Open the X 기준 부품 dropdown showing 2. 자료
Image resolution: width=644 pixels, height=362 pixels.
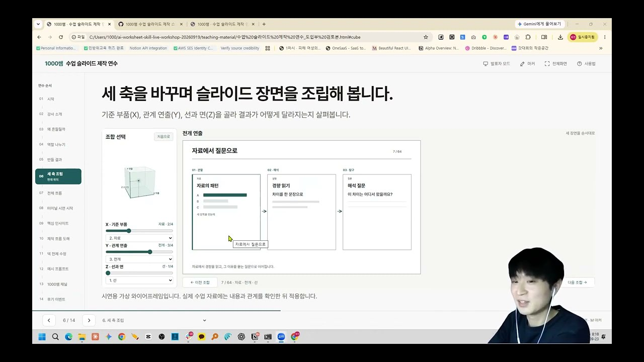139,238
